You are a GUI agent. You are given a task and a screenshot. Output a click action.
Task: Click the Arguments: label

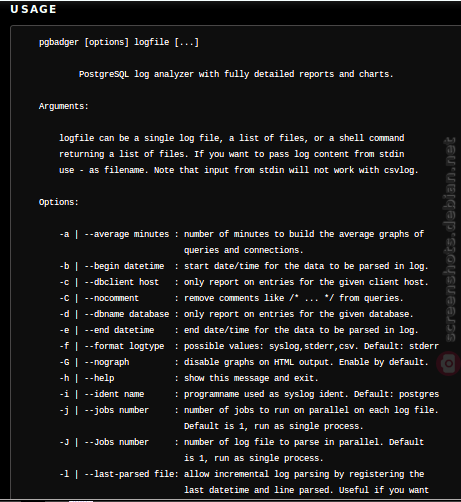click(x=64, y=106)
